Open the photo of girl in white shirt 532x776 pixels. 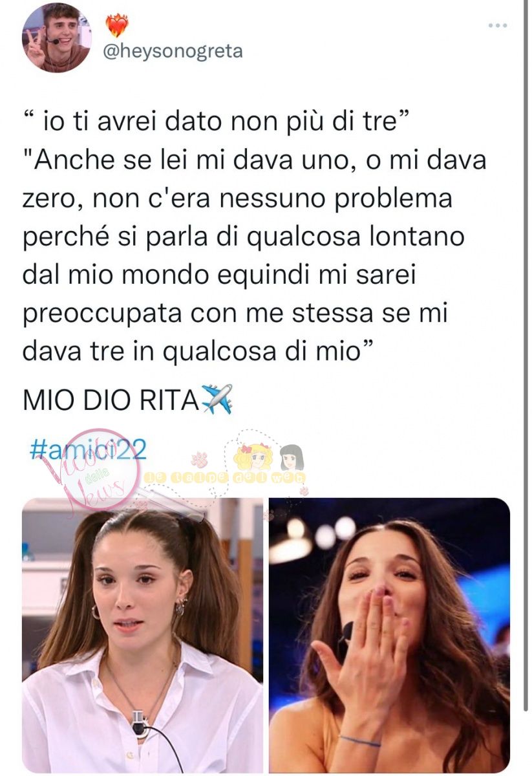(142, 635)
